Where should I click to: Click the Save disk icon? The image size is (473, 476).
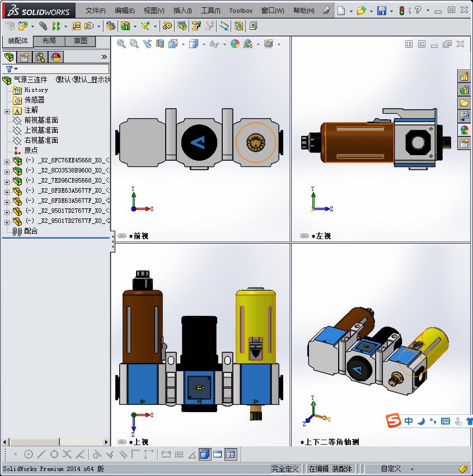381,11
